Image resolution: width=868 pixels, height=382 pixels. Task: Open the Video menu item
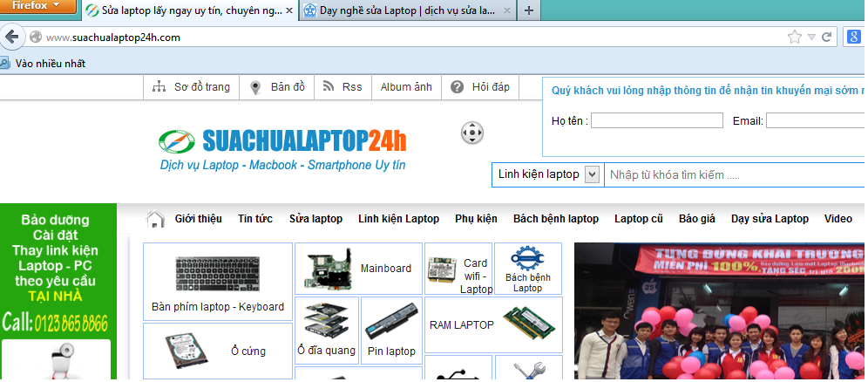[x=838, y=219]
